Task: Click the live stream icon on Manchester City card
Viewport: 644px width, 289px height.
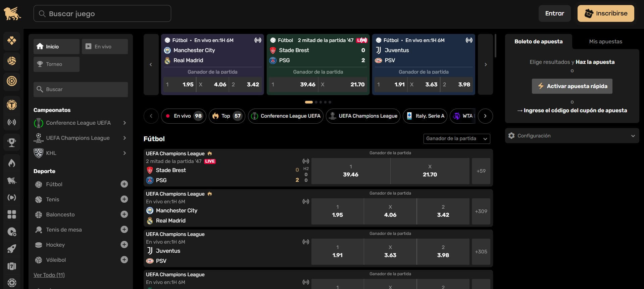Action: coord(258,40)
